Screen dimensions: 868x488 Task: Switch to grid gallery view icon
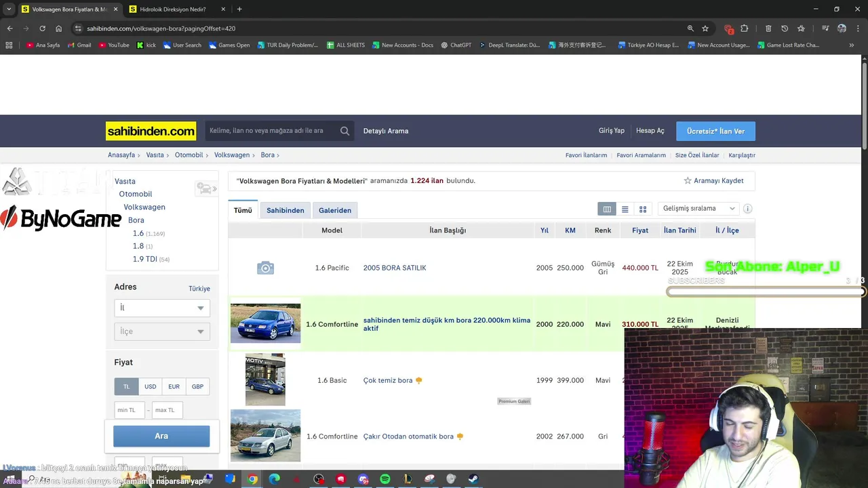tap(643, 209)
